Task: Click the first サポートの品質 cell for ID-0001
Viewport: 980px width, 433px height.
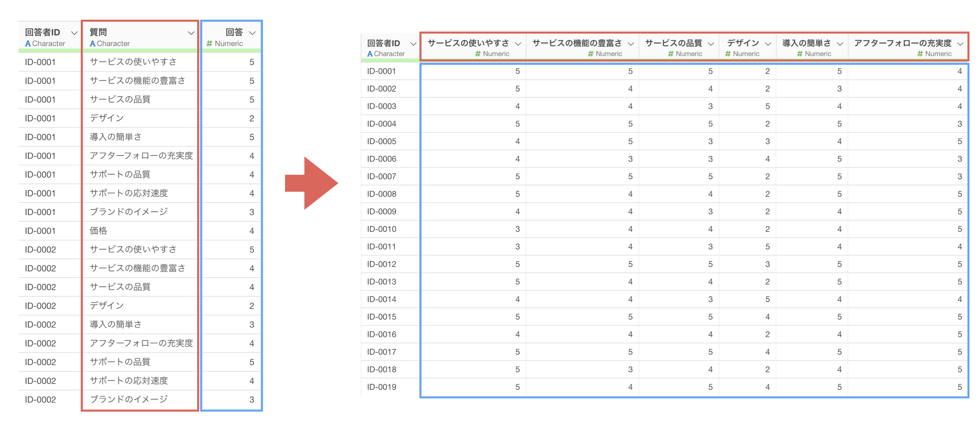Action: (120, 174)
